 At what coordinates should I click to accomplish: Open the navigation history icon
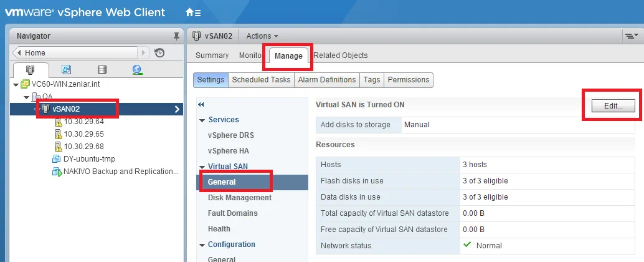click(x=159, y=53)
